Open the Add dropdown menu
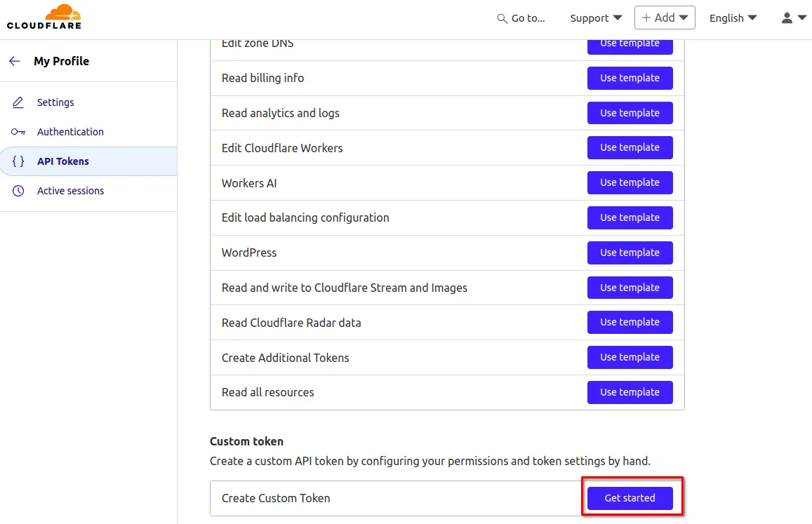The height and width of the screenshot is (524, 812). pos(664,18)
